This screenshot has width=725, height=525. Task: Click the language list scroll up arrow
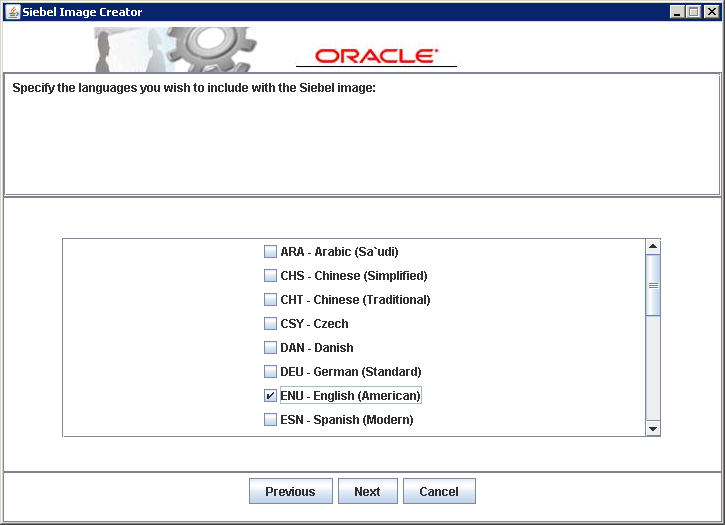point(653,246)
